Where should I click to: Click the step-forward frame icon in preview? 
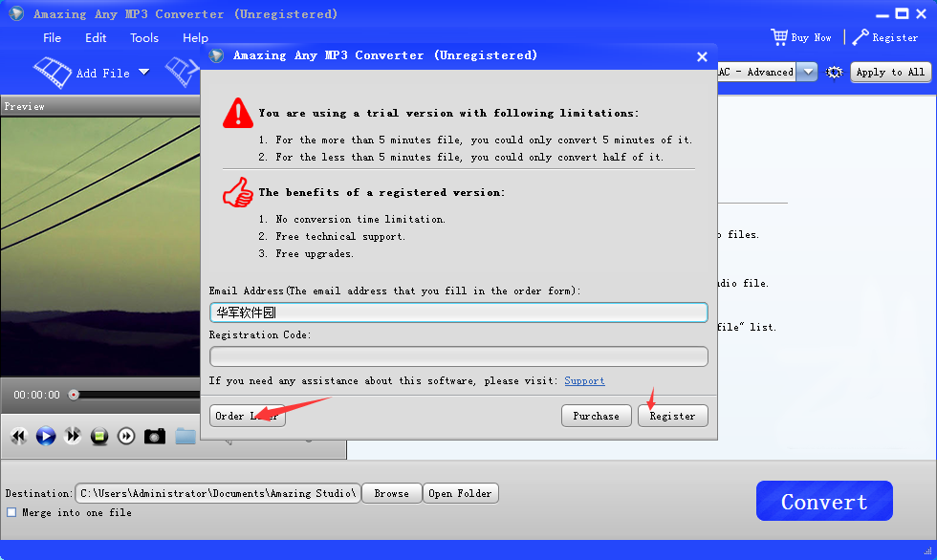126,436
